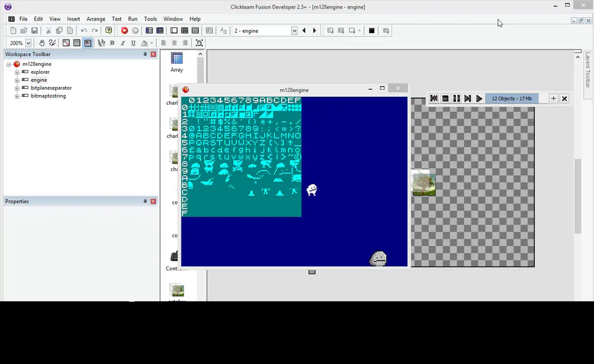
Task: Undo the last action
Action: click(x=84, y=30)
